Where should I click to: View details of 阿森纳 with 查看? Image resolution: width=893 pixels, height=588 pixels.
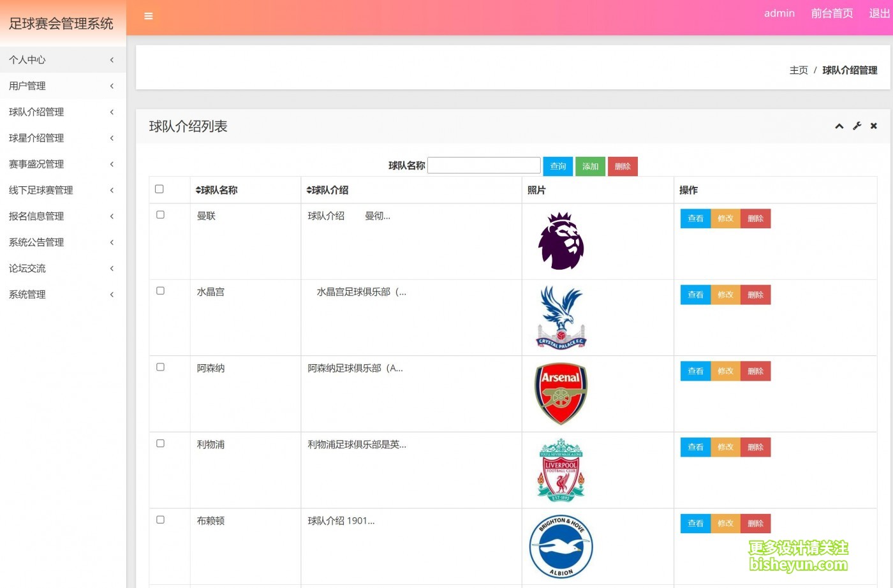point(695,371)
